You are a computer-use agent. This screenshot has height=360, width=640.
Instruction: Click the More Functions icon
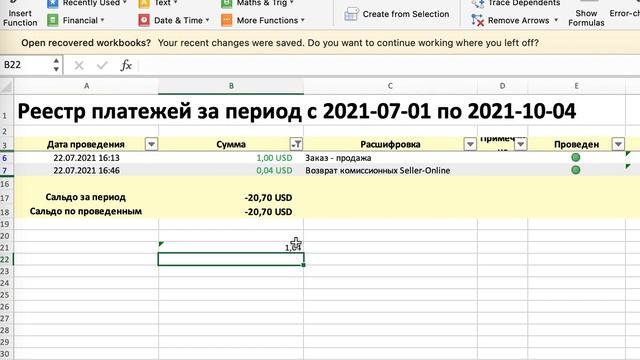tap(227, 20)
